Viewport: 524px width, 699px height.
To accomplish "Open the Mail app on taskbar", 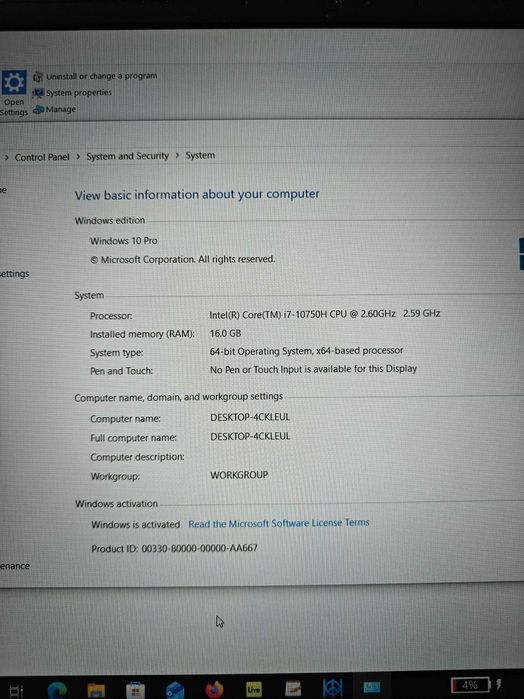I will coord(175,690).
